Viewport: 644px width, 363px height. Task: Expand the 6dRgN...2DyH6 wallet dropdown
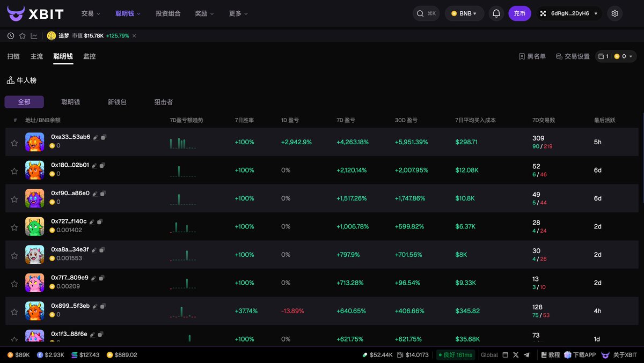tap(570, 13)
